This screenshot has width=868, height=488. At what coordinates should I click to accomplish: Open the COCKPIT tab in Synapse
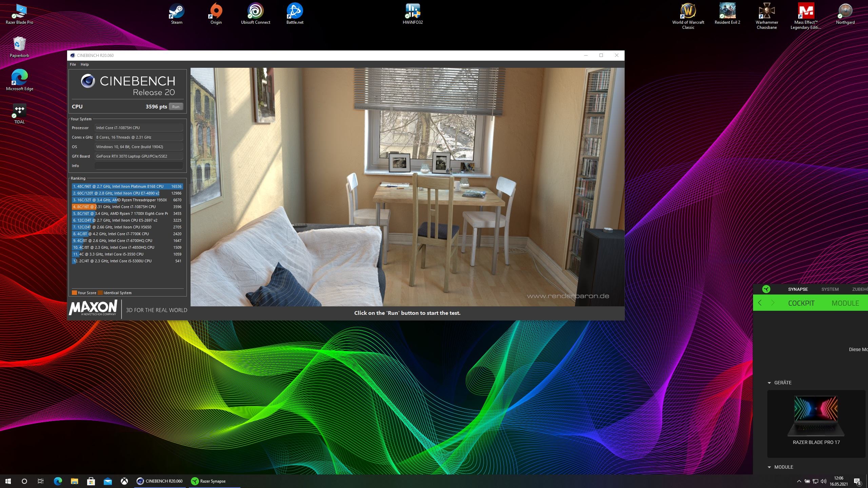point(801,303)
